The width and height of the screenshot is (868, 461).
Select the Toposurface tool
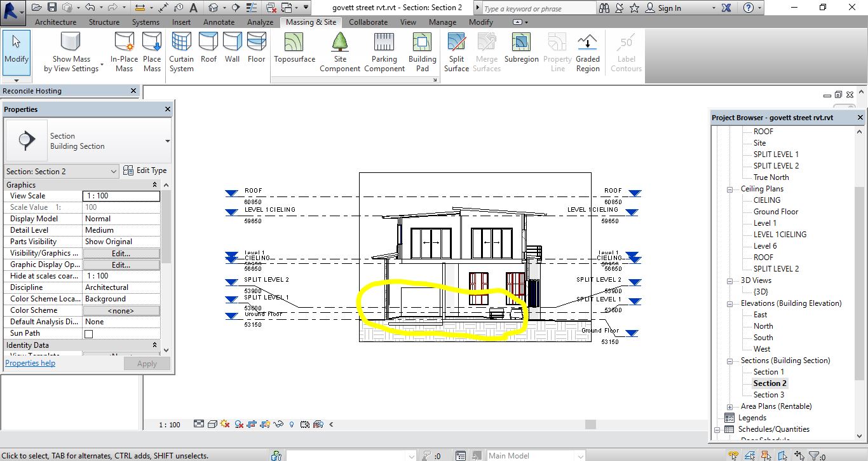point(294,51)
